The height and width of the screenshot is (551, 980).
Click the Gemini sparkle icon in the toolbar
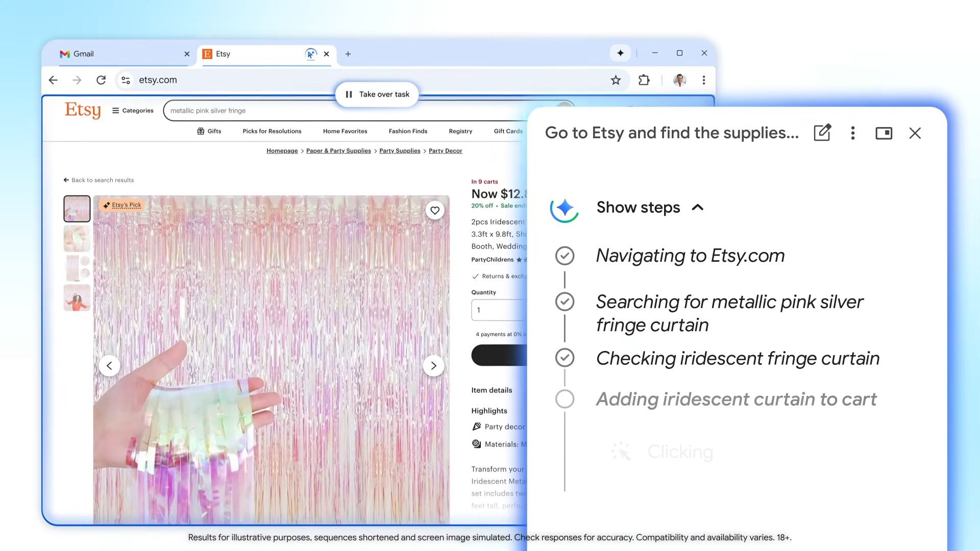[x=620, y=53]
